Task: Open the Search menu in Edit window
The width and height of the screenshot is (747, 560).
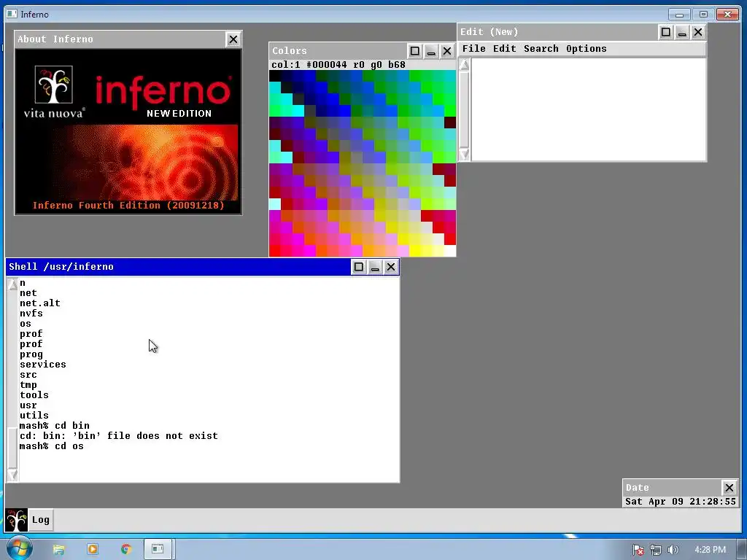Action: pos(541,49)
